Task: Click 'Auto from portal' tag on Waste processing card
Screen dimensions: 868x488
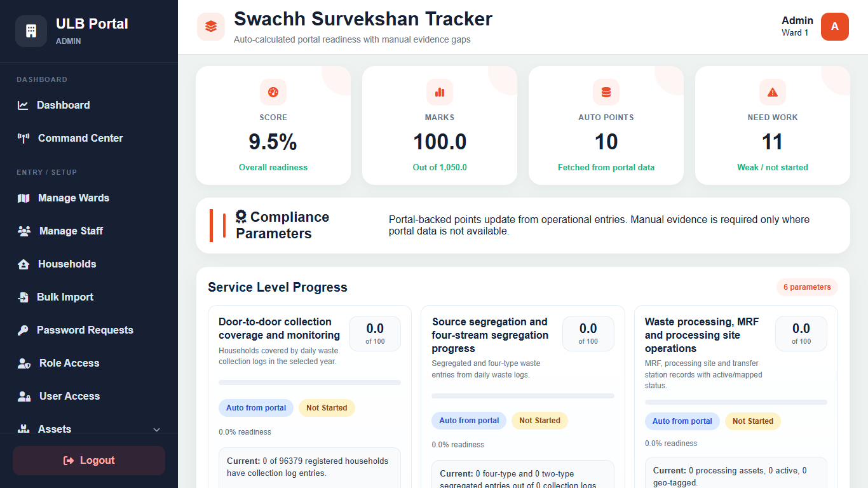Action: click(682, 421)
